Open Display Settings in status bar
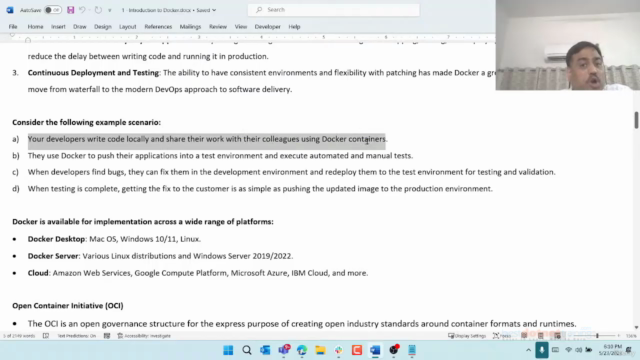Image resolution: width=640 pixels, height=360 pixels. (467, 336)
